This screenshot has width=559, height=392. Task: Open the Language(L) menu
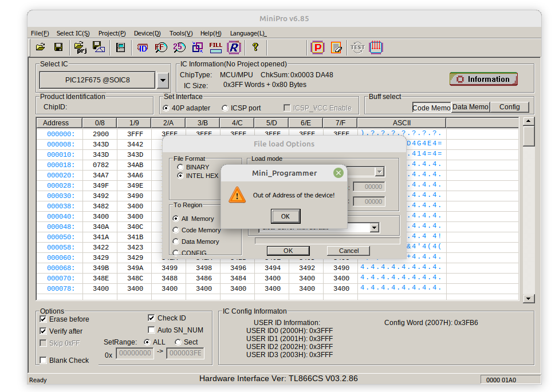pyautogui.click(x=248, y=33)
